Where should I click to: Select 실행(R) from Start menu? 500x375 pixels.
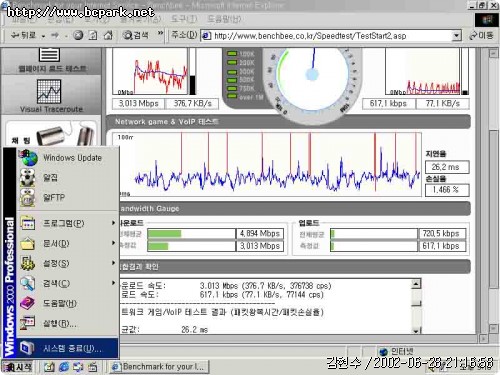point(68,323)
